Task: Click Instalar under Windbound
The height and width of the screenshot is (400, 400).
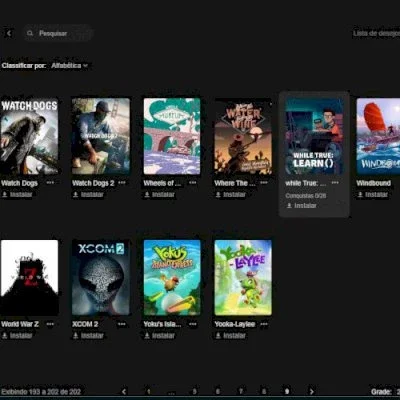Action: [x=373, y=194]
